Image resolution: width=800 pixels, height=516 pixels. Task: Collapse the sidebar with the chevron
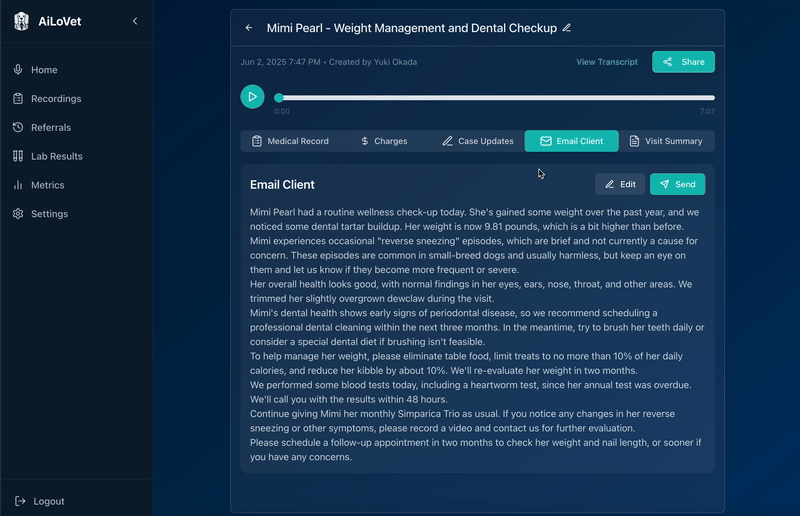pos(135,21)
